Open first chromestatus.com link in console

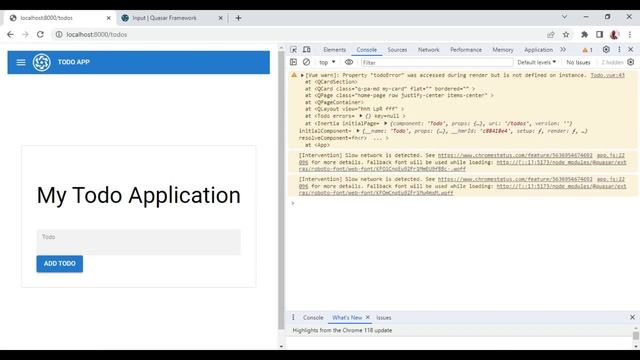515,156
